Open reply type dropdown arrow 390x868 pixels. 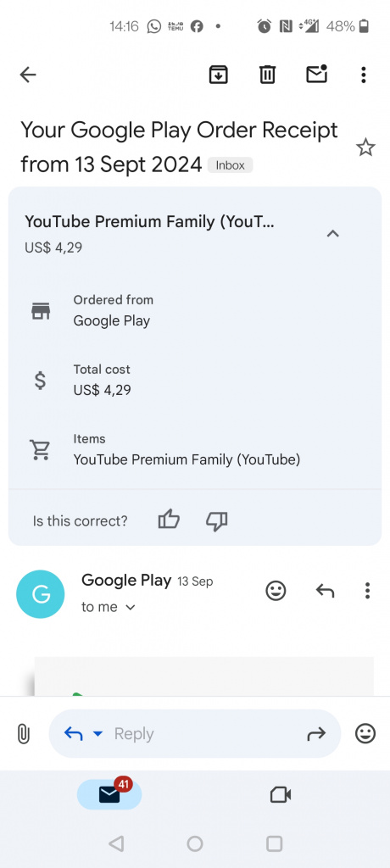[x=97, y=734]
